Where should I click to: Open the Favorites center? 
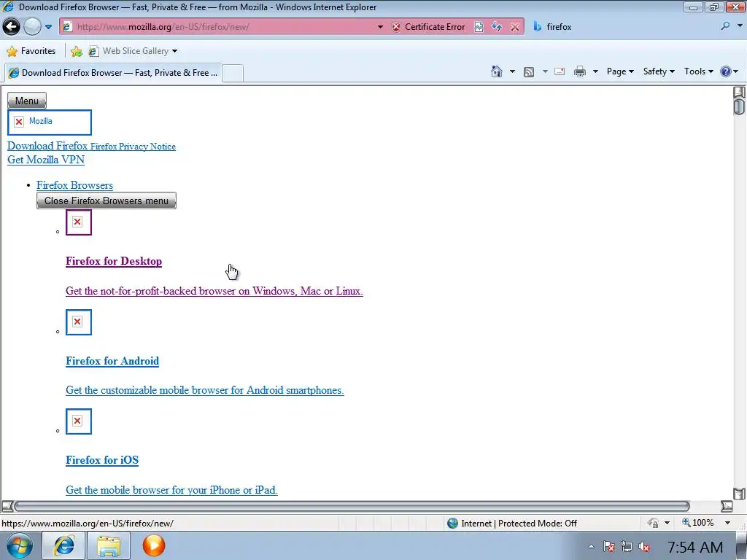click(31, 51)
